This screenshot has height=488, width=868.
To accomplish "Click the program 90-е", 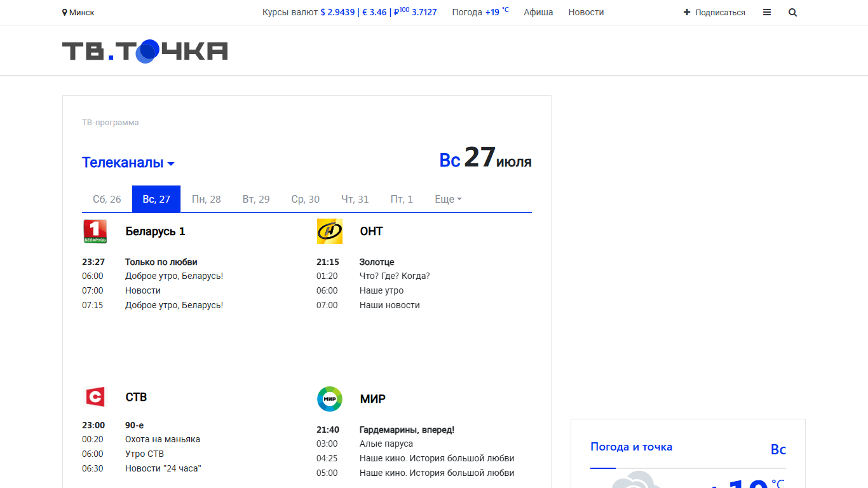I will 135,425.
